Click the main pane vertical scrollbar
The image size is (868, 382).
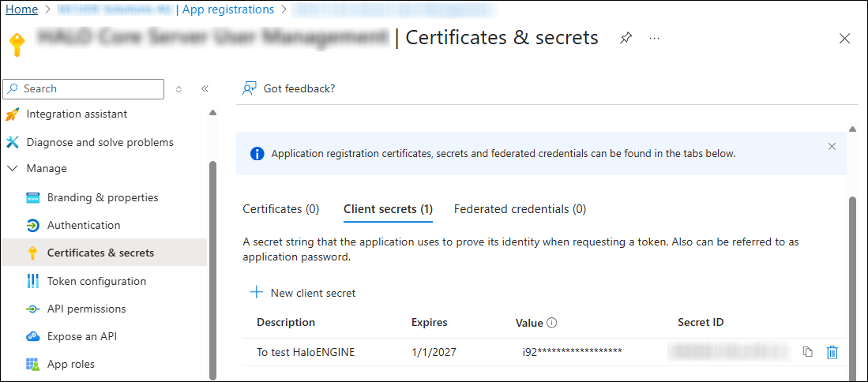pos(852,287)
